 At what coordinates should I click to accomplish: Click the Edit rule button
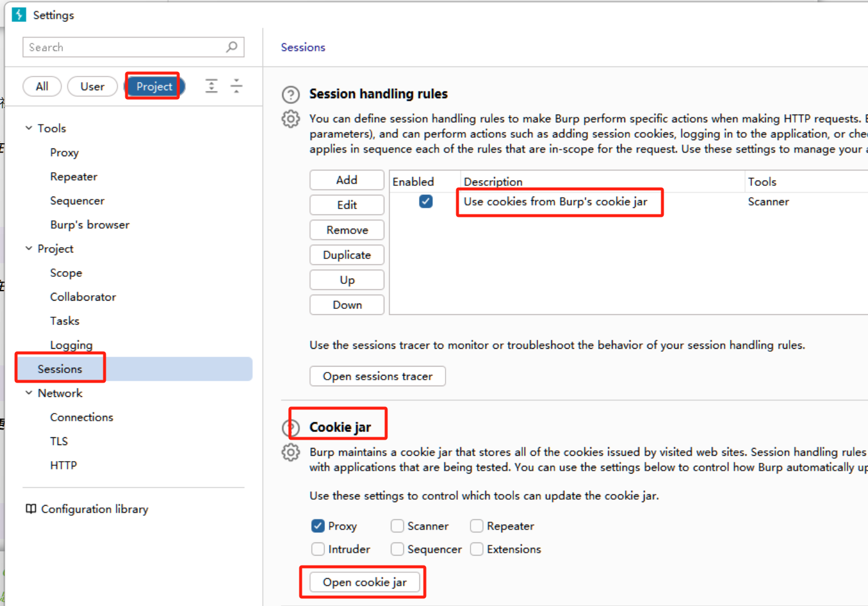pos(347,205)
